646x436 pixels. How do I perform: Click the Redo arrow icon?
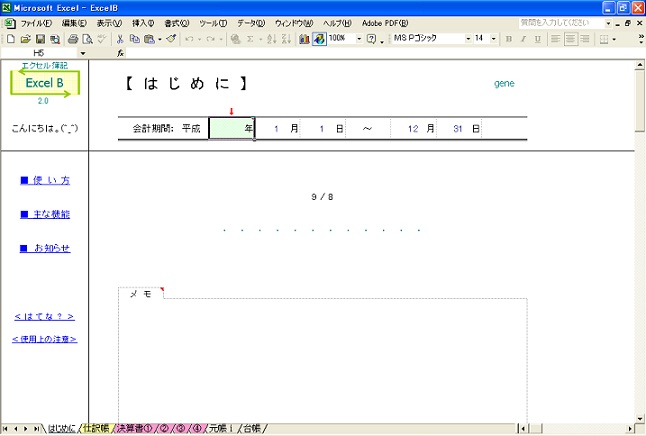pos(211,39)
